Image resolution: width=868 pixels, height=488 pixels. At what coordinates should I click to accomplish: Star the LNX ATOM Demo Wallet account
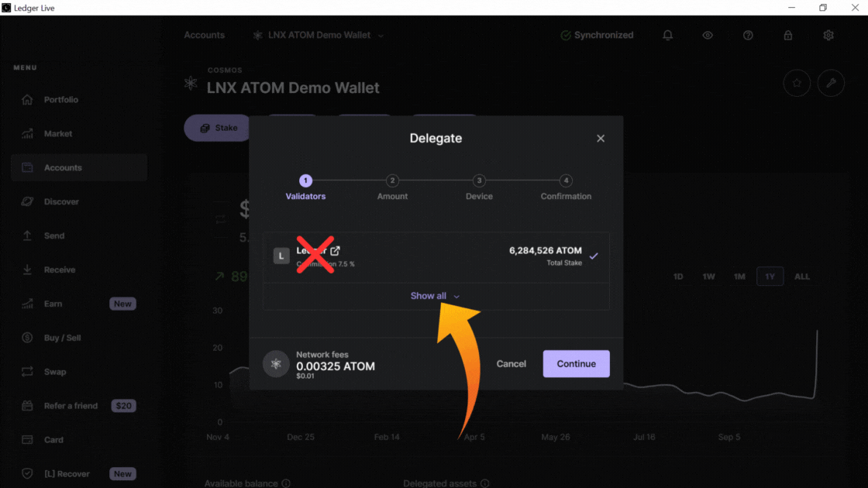[797, 83]
